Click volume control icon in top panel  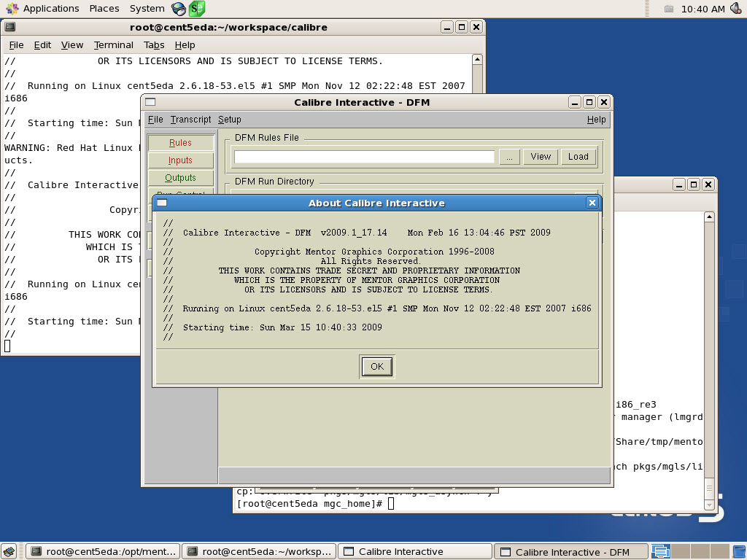pyautogui.click(x=736, y=9)
